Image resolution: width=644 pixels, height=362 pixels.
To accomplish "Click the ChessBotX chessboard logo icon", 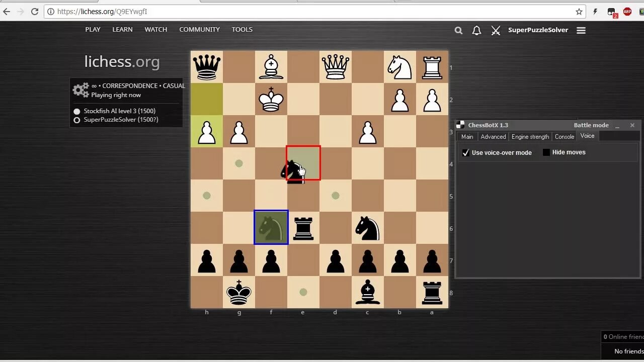I will tap(460, 124).
